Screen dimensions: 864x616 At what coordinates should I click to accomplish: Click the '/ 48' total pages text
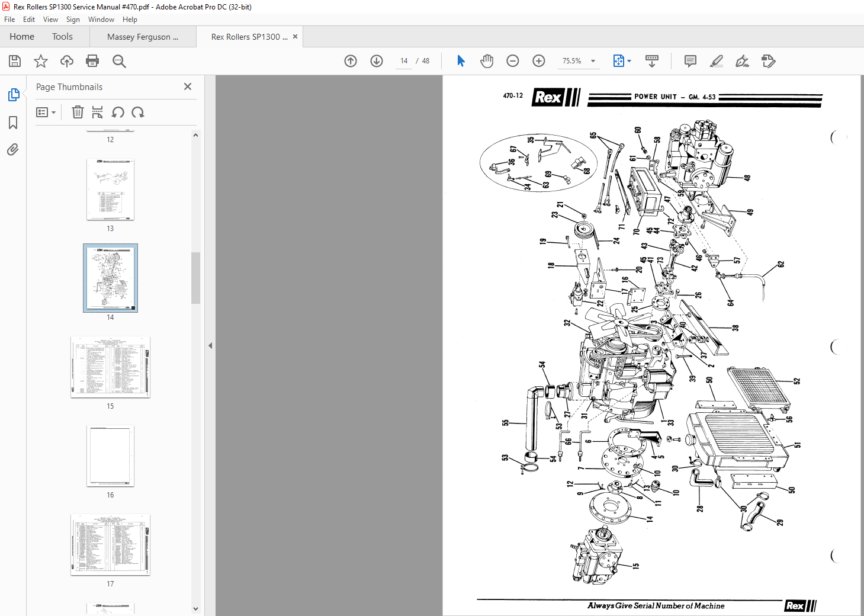[x=423, y=61]
